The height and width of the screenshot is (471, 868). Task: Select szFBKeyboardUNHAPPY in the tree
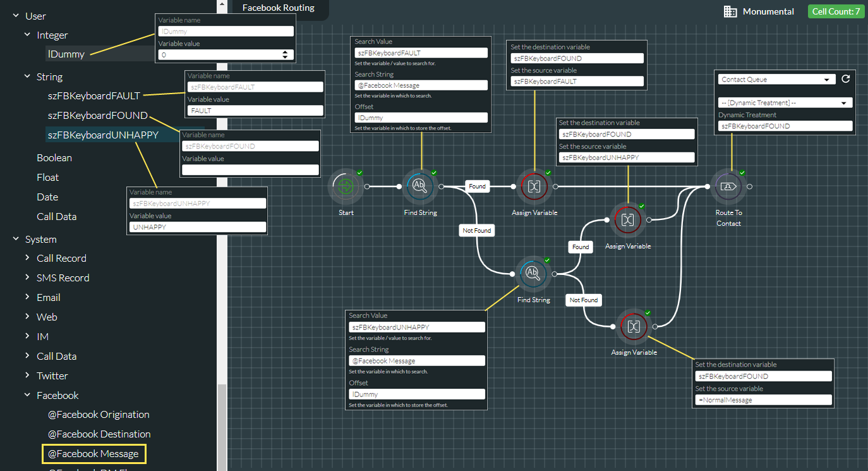click(x=103, y=135)
